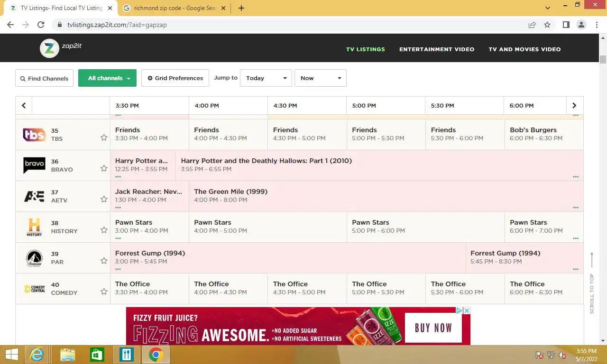The height and width of the screenshot is (364, 607).
Task: Click the zap2it logo icon
Action: click(x=49, y=48)
